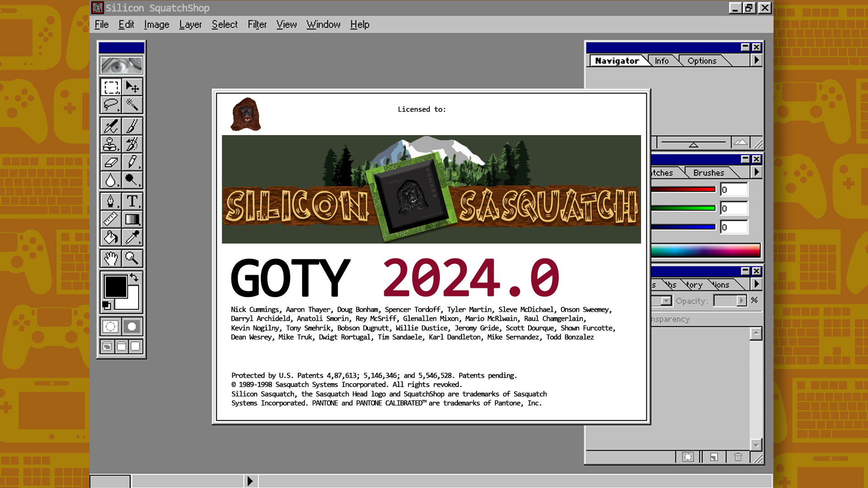Choose the Lasso tool
Screen dimensions: 868x488
click(111, 105)
